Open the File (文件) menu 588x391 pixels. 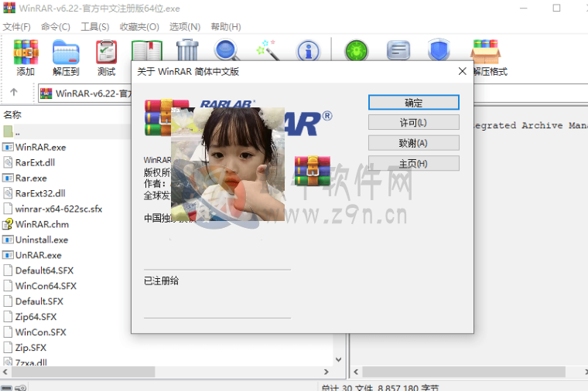(16, 26)
